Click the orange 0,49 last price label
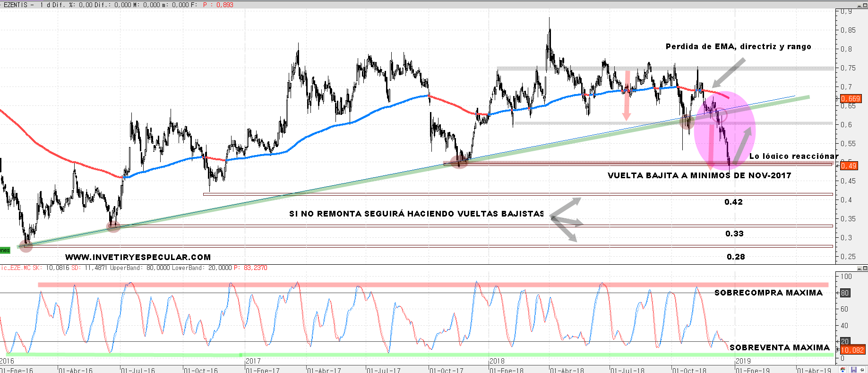This screenshot has height=373, width=868. (849, 165)
